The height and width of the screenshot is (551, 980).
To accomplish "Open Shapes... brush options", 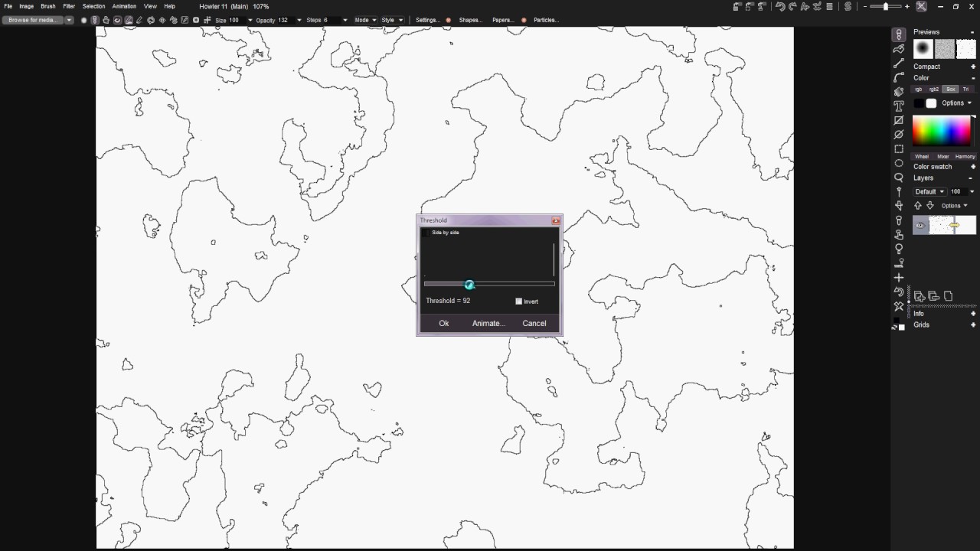I will pos(471,20).
